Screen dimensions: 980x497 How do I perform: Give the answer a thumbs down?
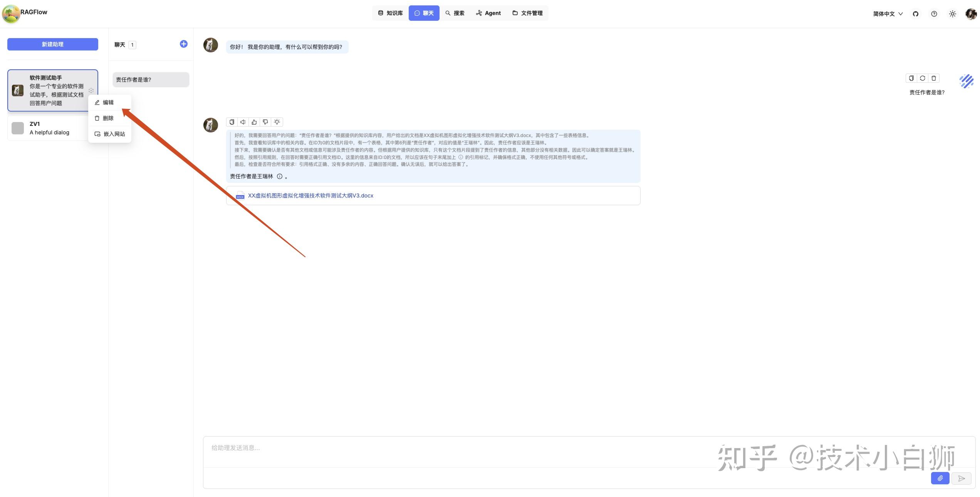[265, 122]
